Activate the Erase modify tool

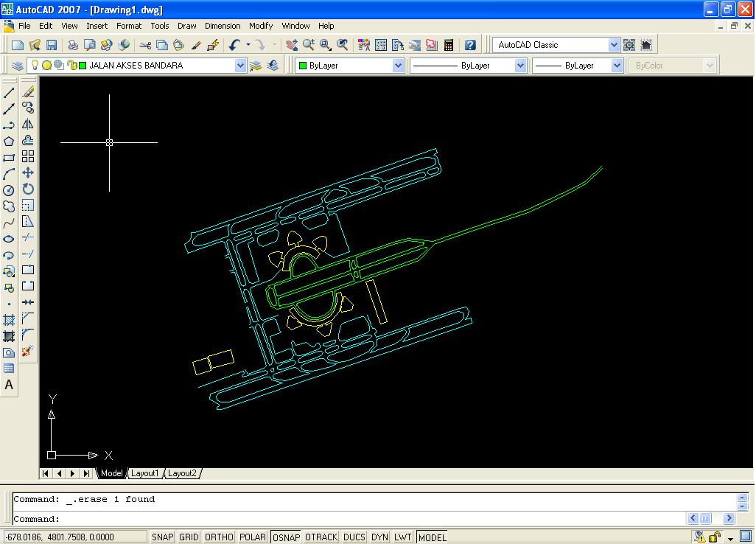point(27,91)
